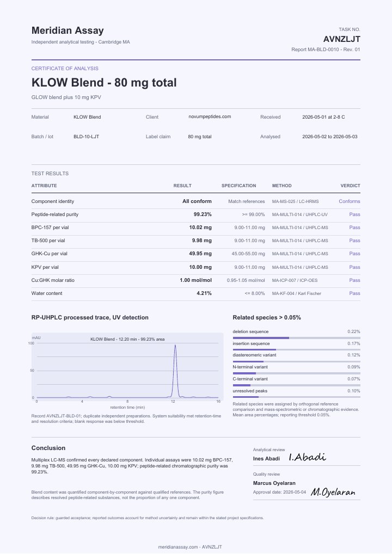Click the M.Oyelaran signature
Viewport: 392px width, 554px height.
click(x=333, y=492)
